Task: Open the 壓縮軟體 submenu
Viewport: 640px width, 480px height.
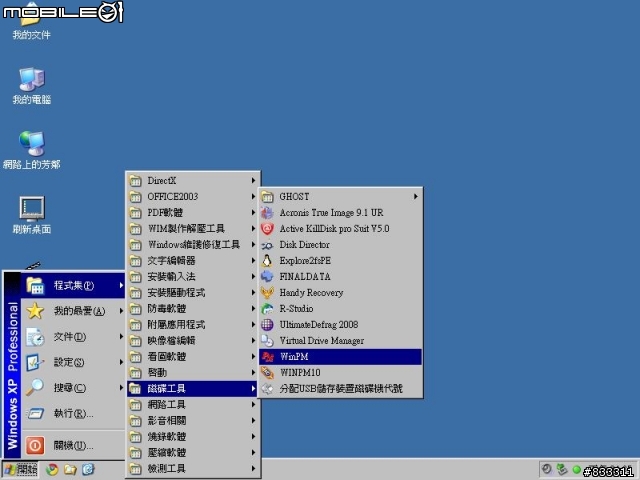Action: click(193, 452)
